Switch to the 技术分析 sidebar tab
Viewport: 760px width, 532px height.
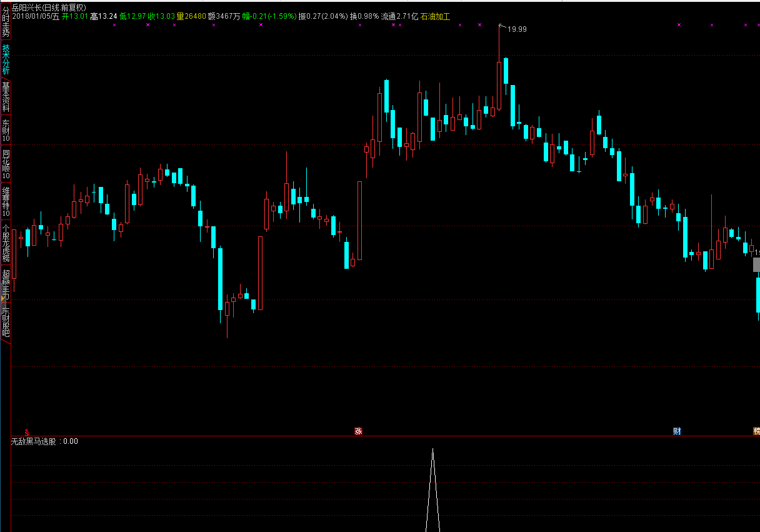tap(6, 59)
